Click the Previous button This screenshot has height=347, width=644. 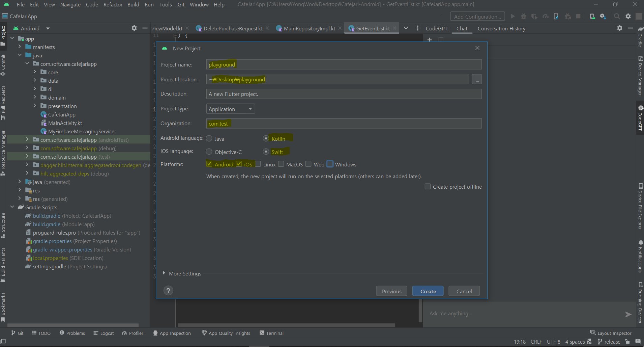coord(391,291)
